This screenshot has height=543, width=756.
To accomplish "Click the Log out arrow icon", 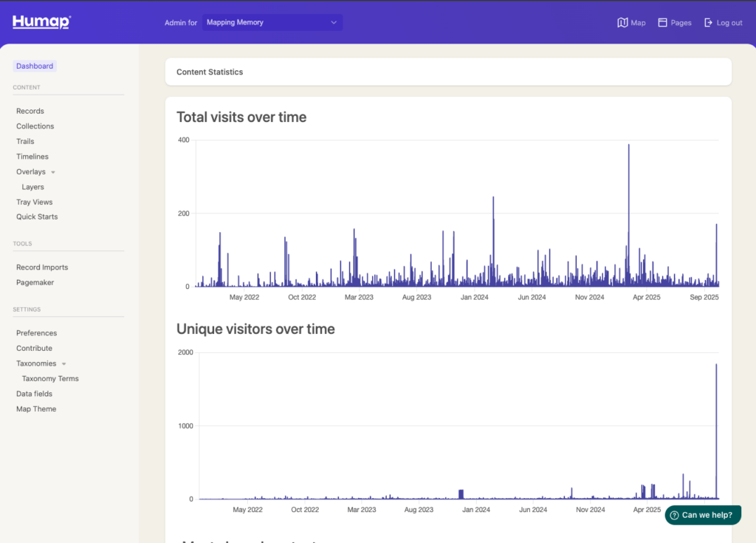I will click(709, 23).
